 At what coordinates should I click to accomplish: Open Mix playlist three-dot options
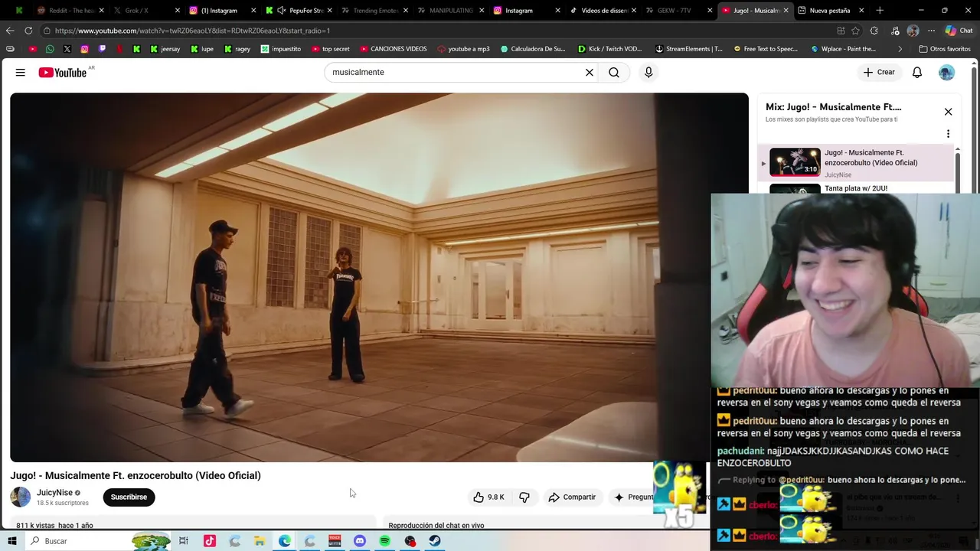(948, 134)
